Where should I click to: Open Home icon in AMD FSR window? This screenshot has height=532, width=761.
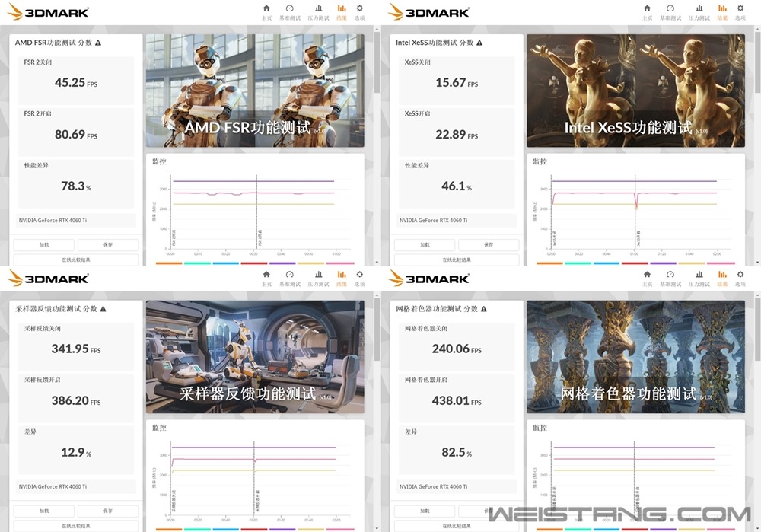click(x=266, y=8)
